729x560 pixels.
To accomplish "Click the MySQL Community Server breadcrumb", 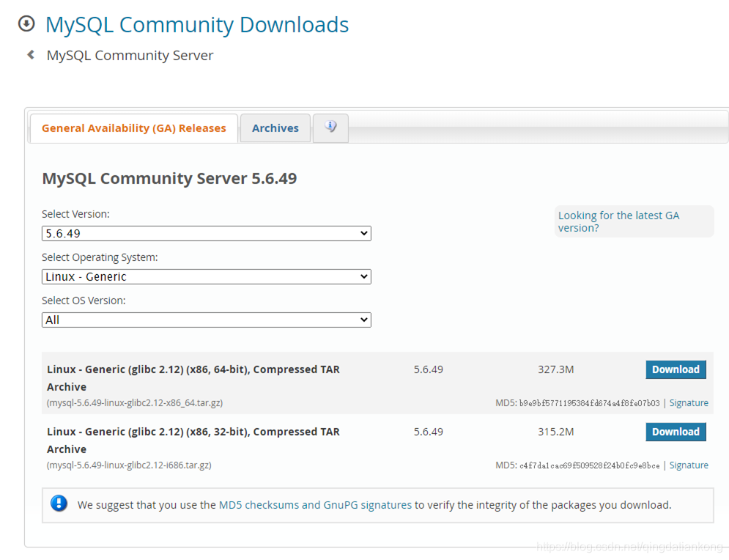I will [x=130, y=55].
